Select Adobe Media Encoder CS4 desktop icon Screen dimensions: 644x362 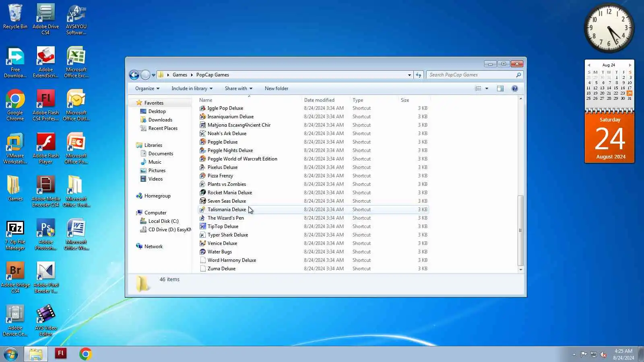click(45, 191)
